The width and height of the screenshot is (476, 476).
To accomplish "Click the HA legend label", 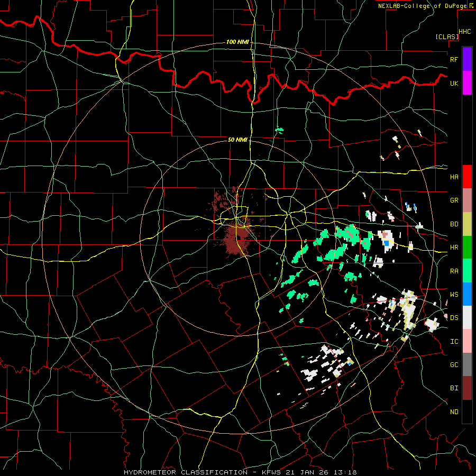I will [x=454, y=177].
